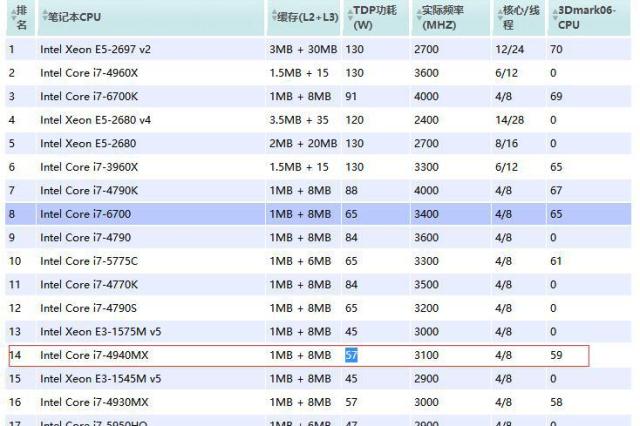Screen dimensions: 640x426
Task: Click the 3Dmark06 score 69
Action: coord(556,97)
